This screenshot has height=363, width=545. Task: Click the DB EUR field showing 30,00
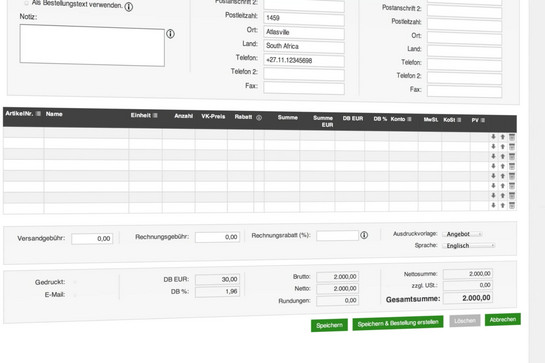point(217,279)
